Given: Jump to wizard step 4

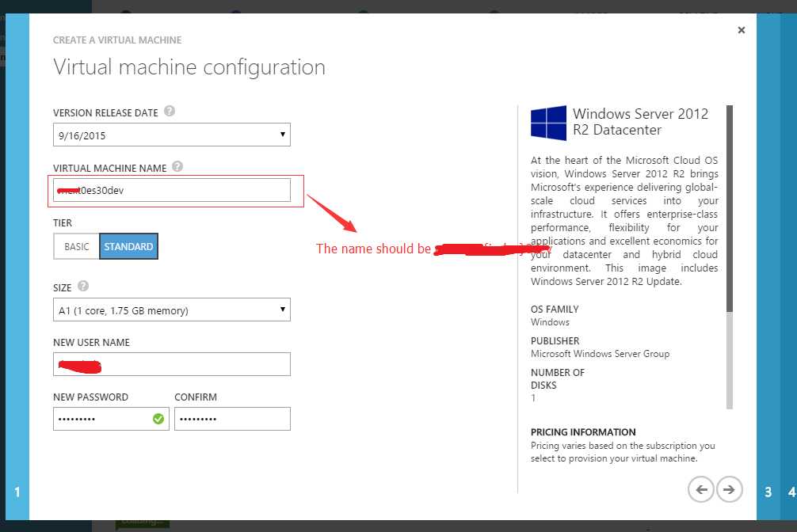Looking at the screenshot, I should [x=791, y=492].
